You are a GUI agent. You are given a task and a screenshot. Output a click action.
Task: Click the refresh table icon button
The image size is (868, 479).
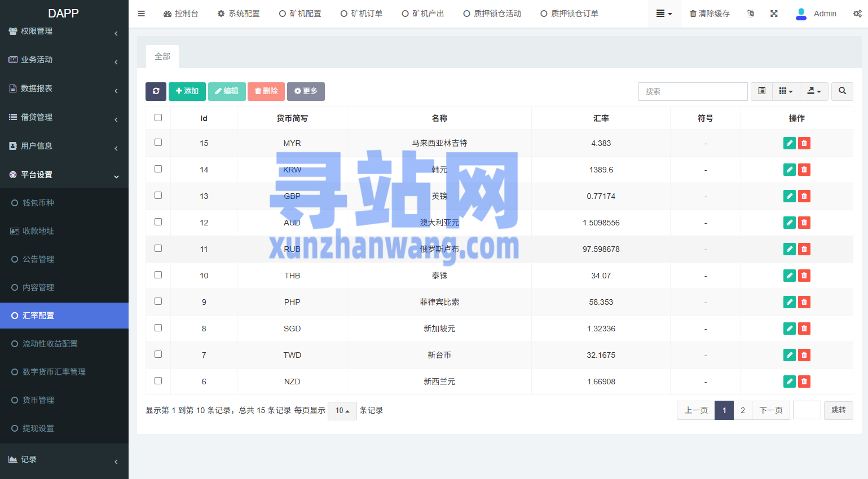[156, 91]
